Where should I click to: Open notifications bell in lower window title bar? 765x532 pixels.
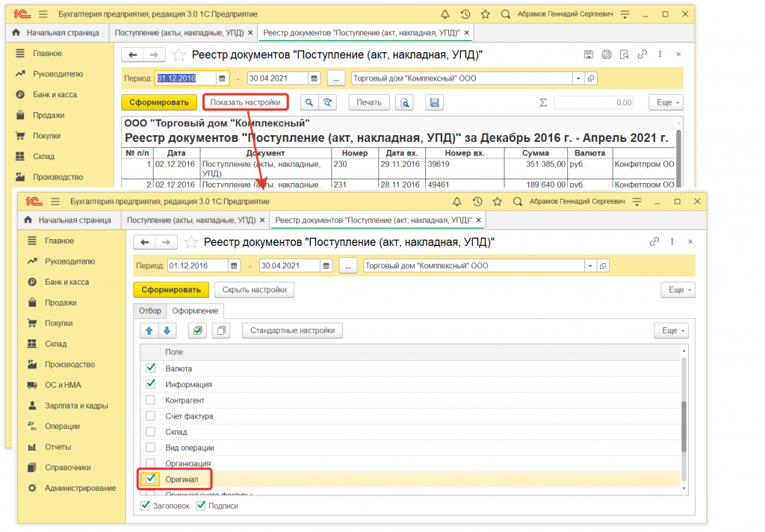tap(456, 202)
